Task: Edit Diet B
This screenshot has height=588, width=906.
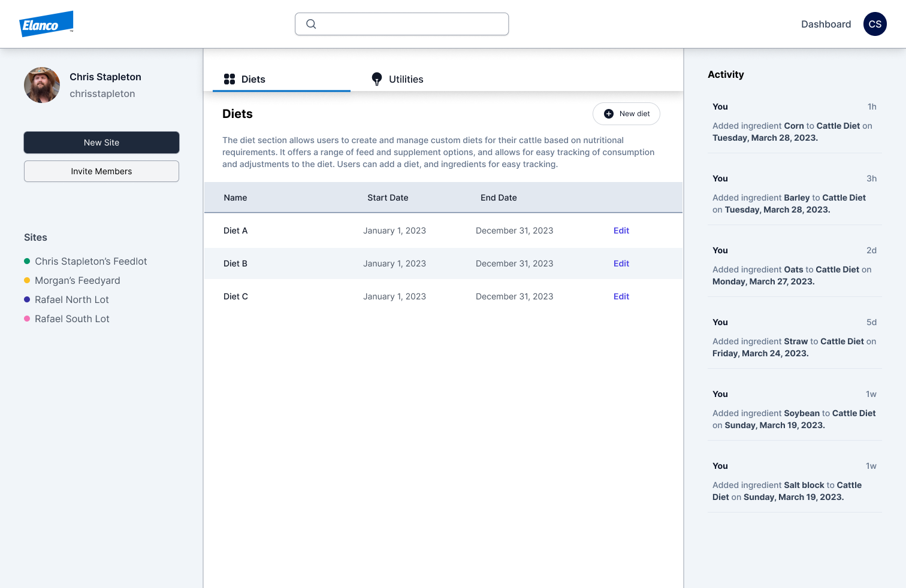Action: pos(621,263)
